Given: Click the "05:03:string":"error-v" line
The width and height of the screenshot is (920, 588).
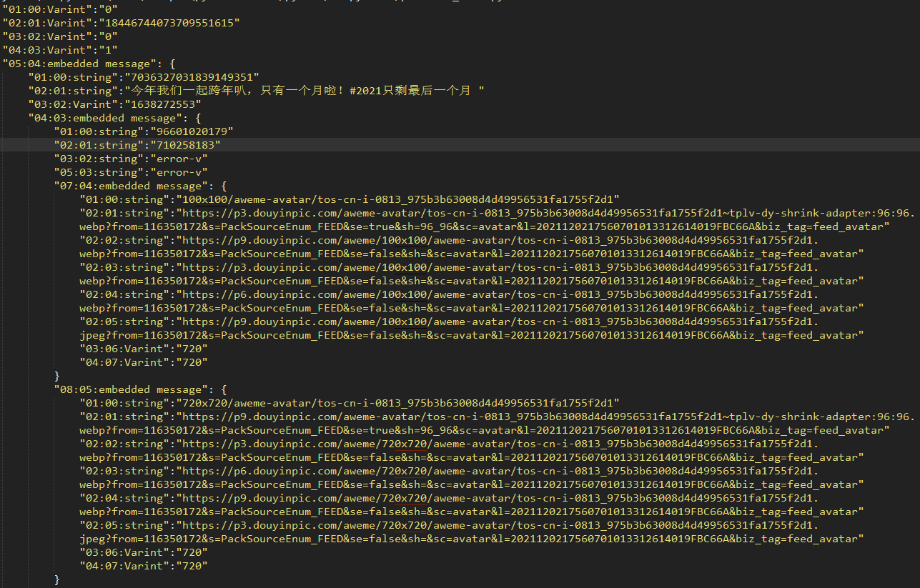Looking at the screenshot, I should [131, 172].
